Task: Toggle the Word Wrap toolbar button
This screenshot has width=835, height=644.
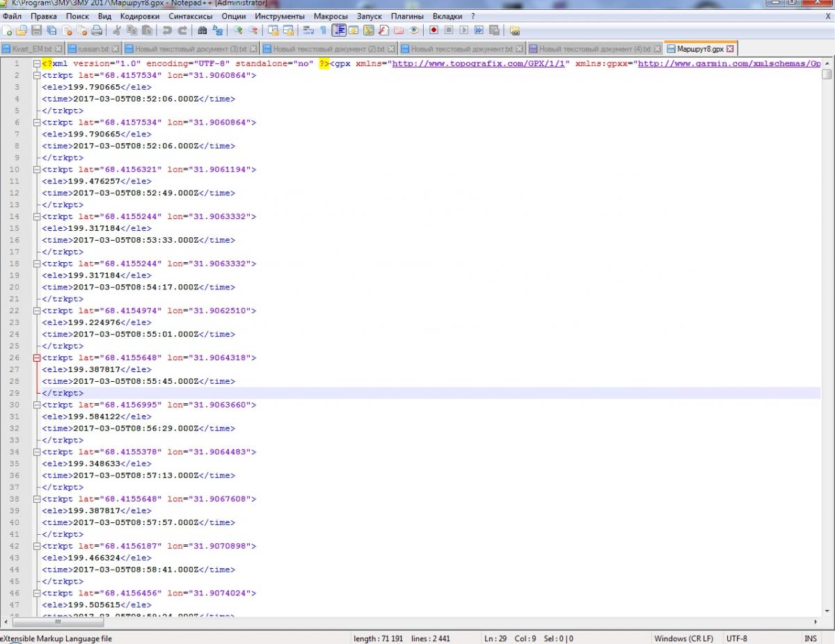Action: pos(308,31)
